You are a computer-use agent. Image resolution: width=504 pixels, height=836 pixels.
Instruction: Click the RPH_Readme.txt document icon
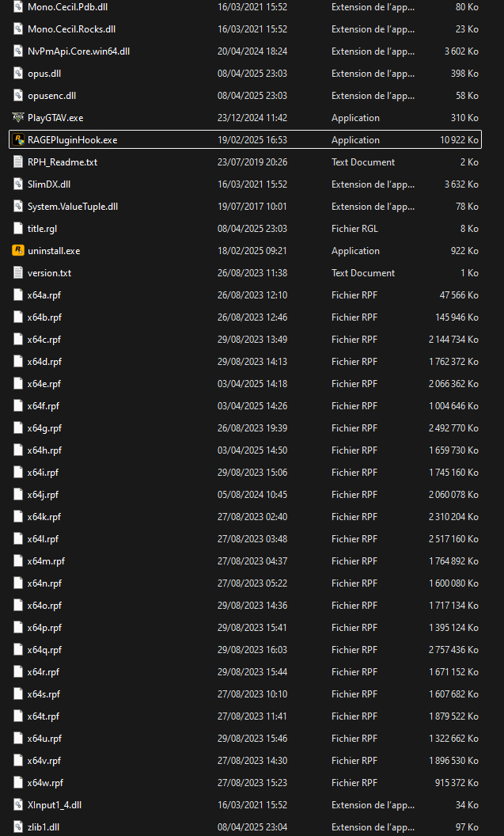point(19,162)
